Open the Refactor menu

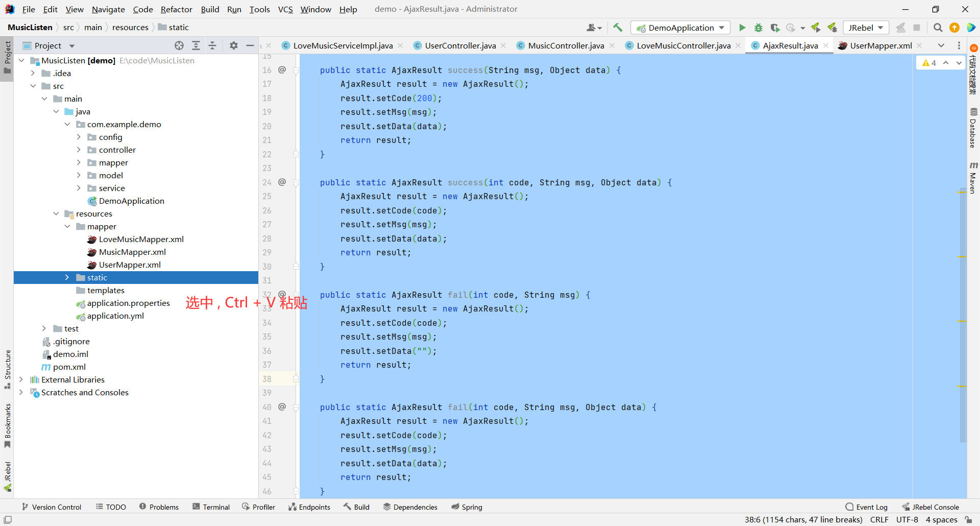(177, 9)
